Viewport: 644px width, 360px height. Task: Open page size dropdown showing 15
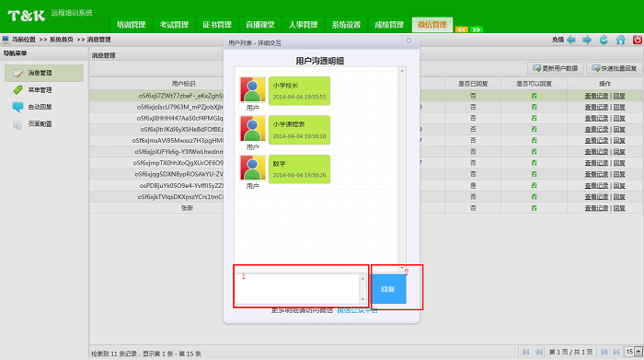pyautogui.click(x=633, y=352)
